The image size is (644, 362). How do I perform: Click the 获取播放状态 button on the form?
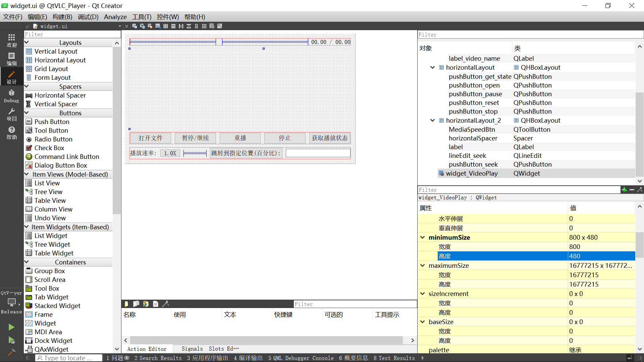click(329, 138)
